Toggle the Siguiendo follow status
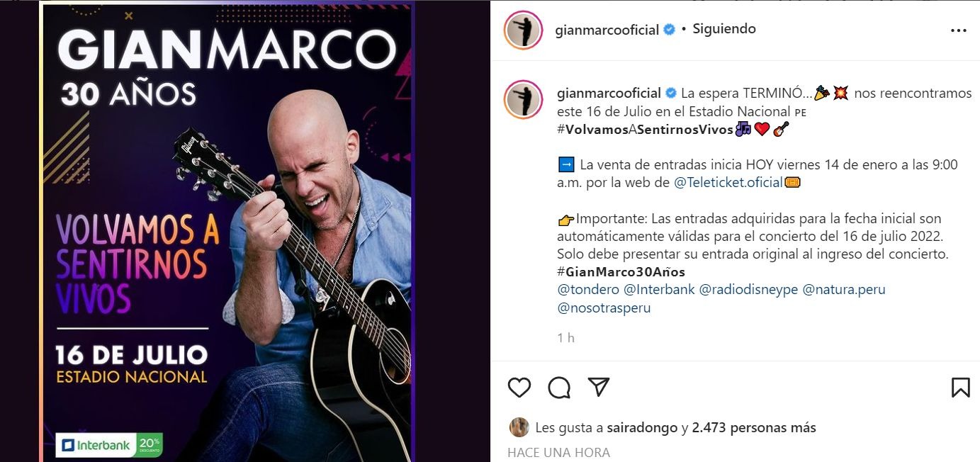 pyautogui.click(x=724, y=29)
